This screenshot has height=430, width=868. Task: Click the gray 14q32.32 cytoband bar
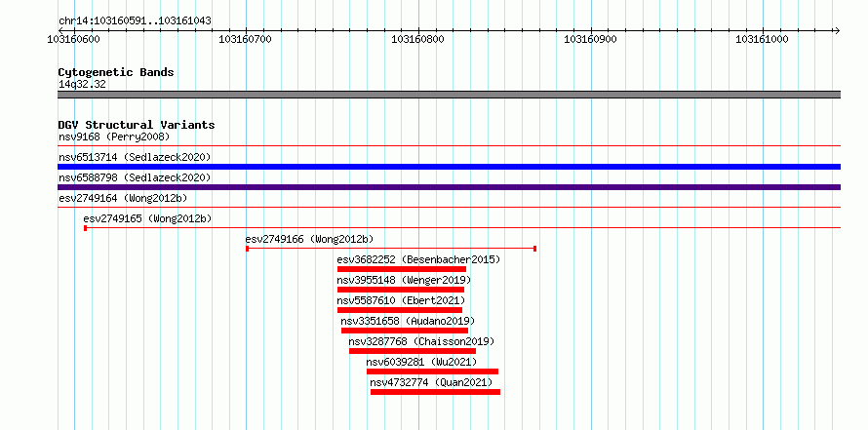(449, 95)
